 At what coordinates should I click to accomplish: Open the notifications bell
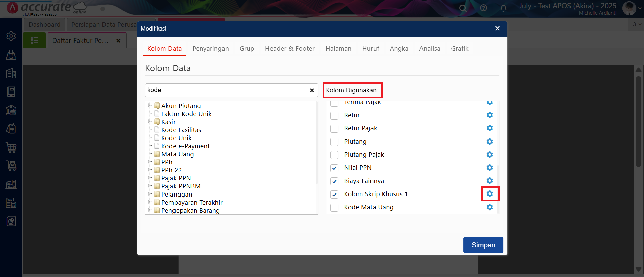pos(503,8)
